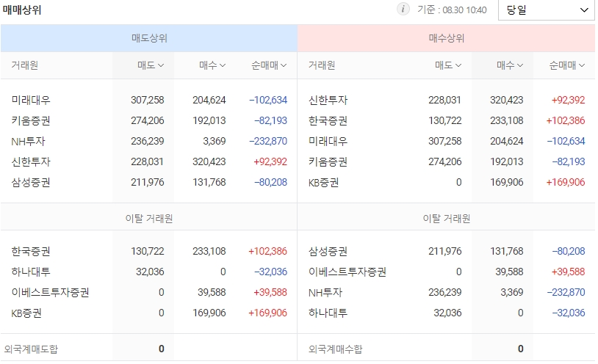Sort 매수상위 table by 매도 column
598x364 pixels.
point(448,65)
